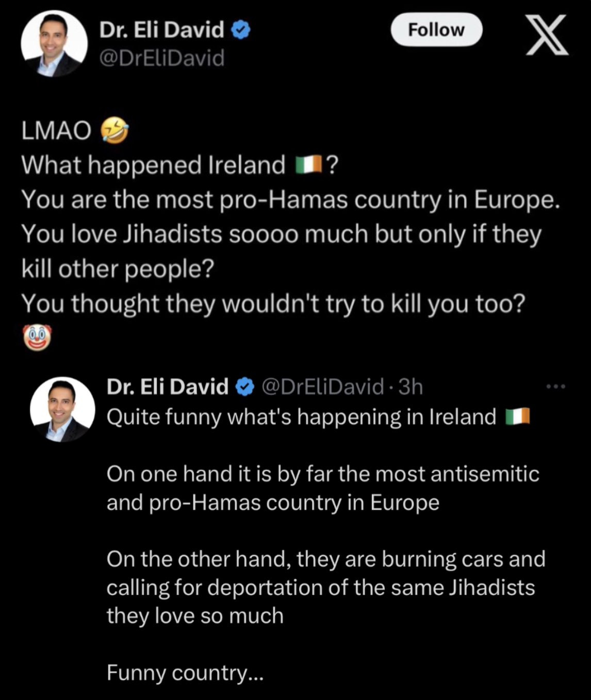Screen dimensions: 591x700
Task: Click the Ireland flag emoji in the quoted tweet
Action: click(x=517, y=416)
